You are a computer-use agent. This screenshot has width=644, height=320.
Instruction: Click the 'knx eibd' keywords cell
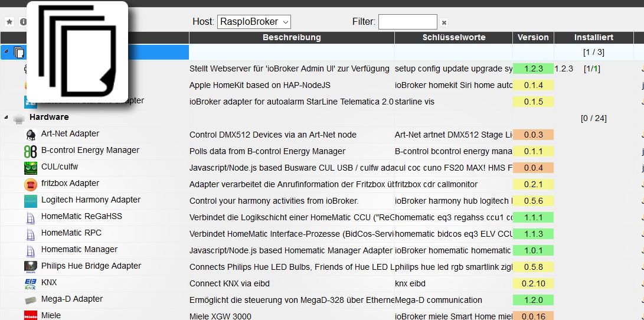click(x=410, y=283)
